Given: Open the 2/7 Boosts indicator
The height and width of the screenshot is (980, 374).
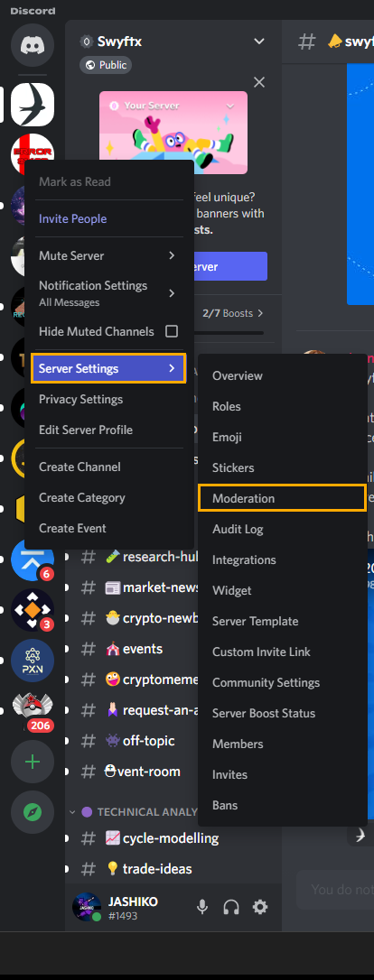Looking at the screenshot, I should click(233, 313).
